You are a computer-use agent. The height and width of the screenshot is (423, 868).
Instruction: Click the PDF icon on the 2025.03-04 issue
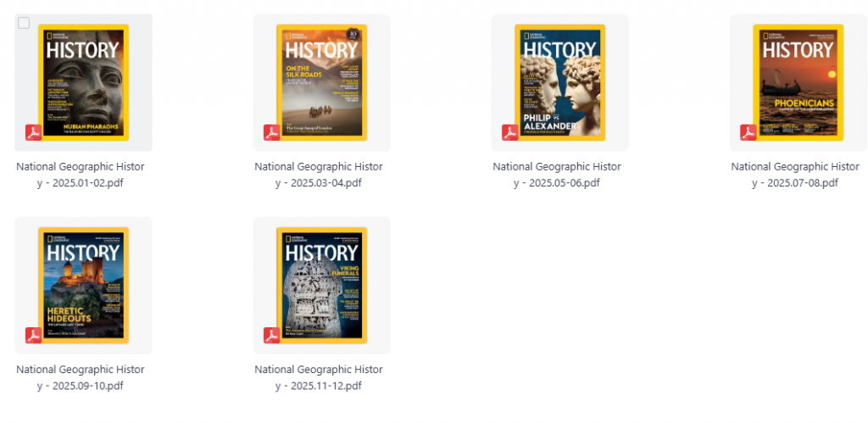click(272, 133)
